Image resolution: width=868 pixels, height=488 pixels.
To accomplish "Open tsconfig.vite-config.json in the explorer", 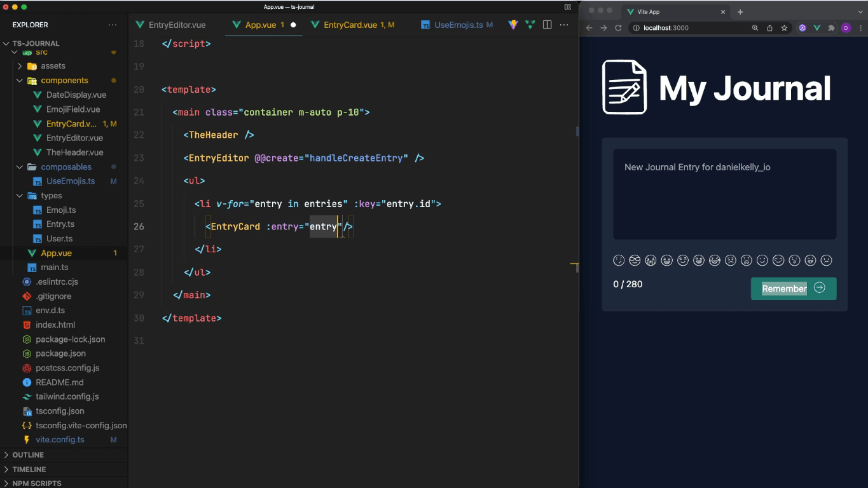I will coord(81,426).
